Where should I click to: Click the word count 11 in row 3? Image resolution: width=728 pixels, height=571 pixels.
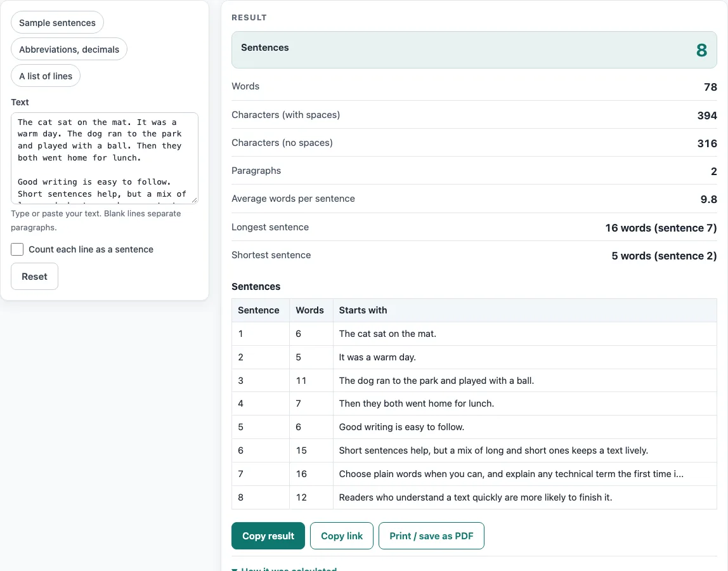[x=301, y=381]
